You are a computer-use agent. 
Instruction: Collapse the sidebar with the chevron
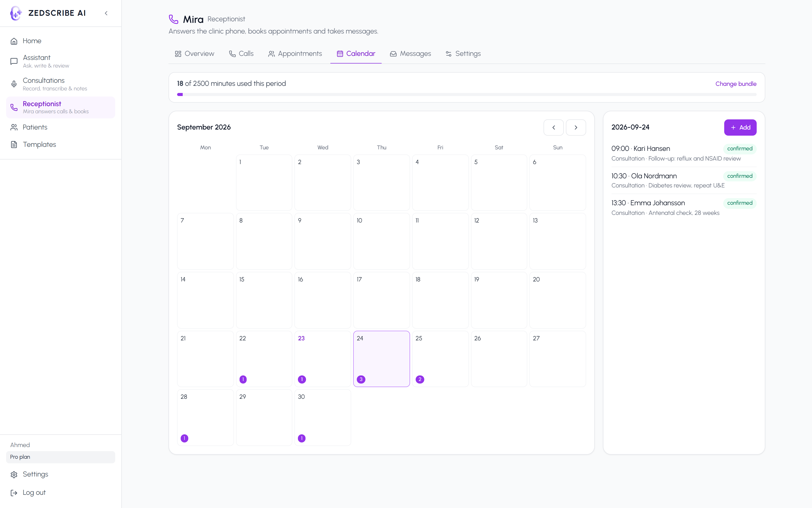tap(106, 13)
